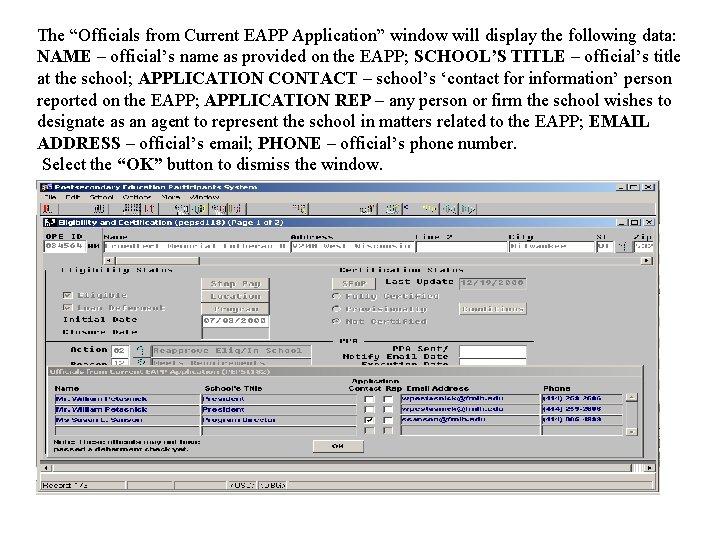Select the Provisionally radio button
720x540 pixels.
point(337,309)
